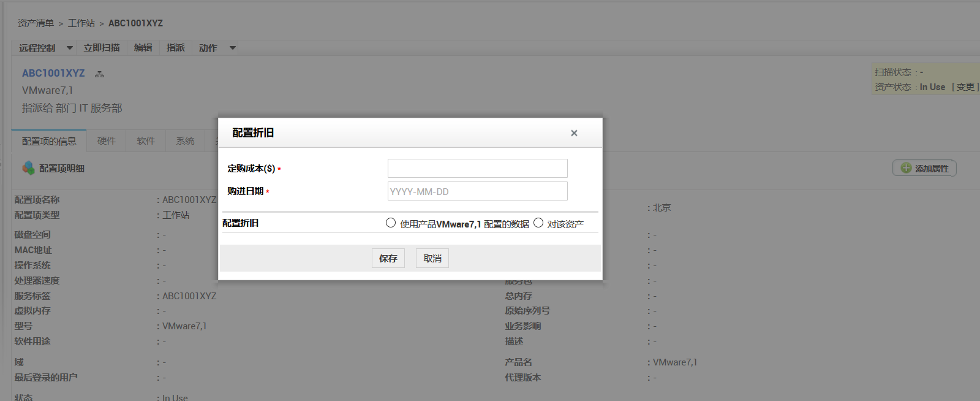Viewport: 980px width, 401px height.
Task: Click the 产品名 field label
Action: click(x=519, y=362)
